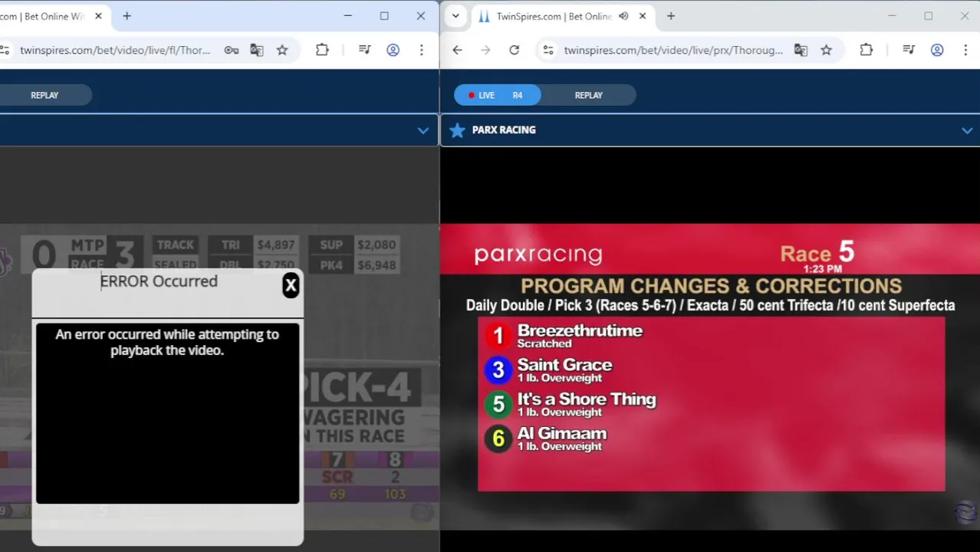
Task: Translate page in left window
Action: [257, 50]
